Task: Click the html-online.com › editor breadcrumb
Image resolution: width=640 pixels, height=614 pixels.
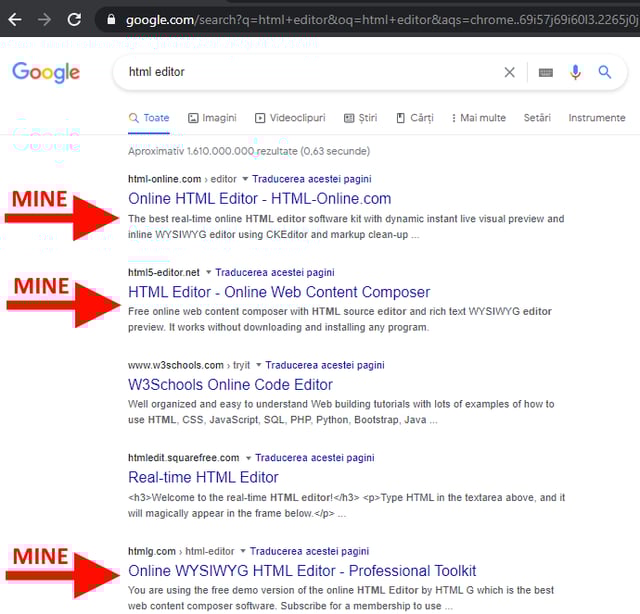Action: pos(182,179)
